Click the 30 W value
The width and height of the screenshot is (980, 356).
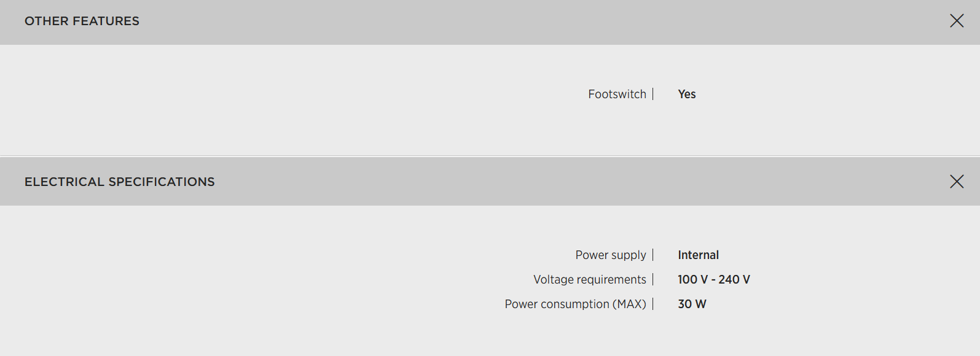692,304
